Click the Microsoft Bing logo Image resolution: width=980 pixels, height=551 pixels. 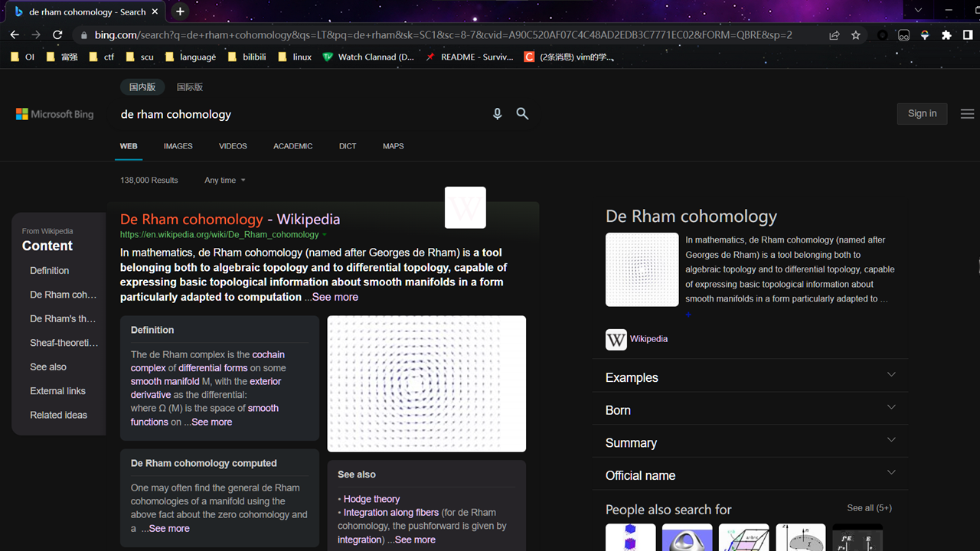tap(55, 114)
